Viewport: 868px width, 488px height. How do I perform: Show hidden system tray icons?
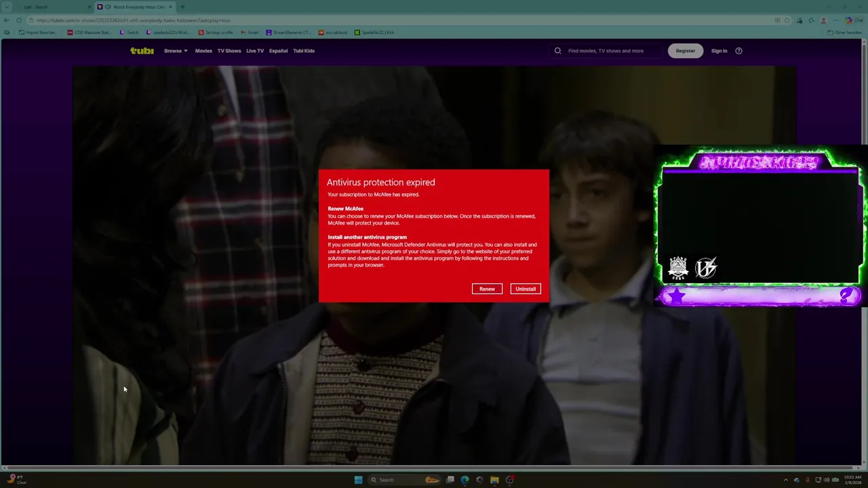787,480
